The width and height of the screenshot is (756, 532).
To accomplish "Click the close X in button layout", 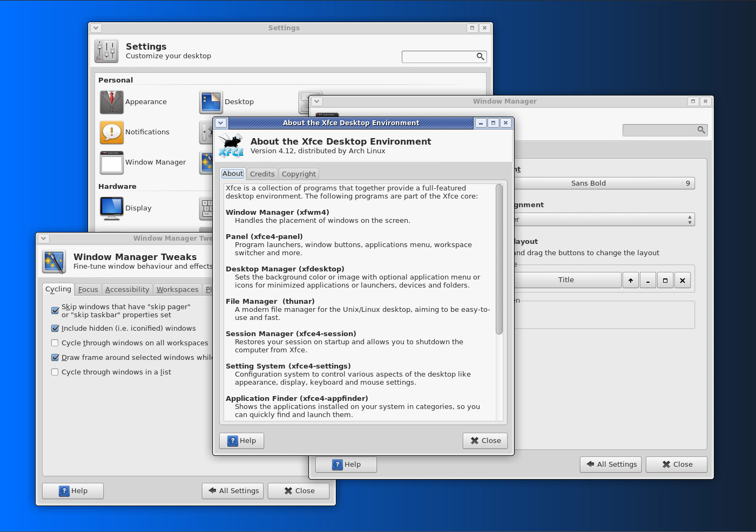I will tap(683, 281).
